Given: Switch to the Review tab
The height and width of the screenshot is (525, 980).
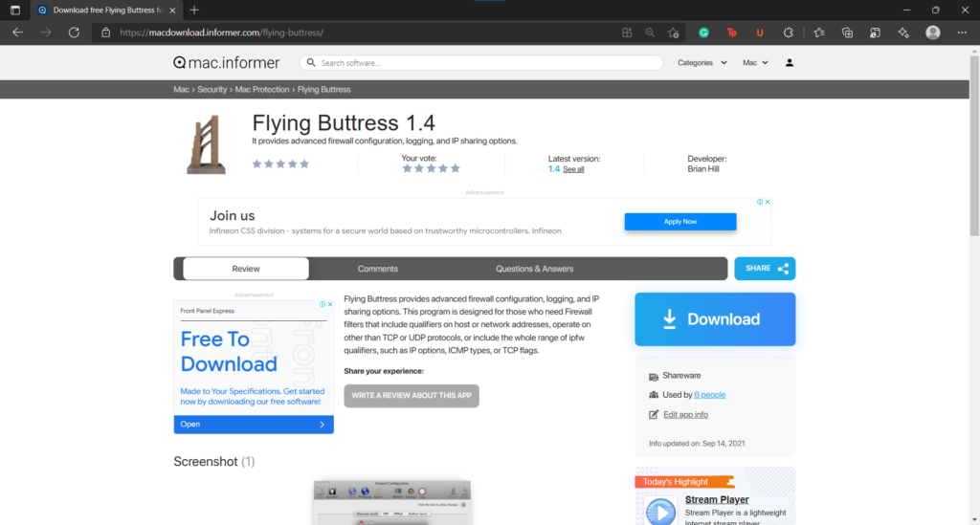Looking at the screenshot, I should [x=246, y=269].
